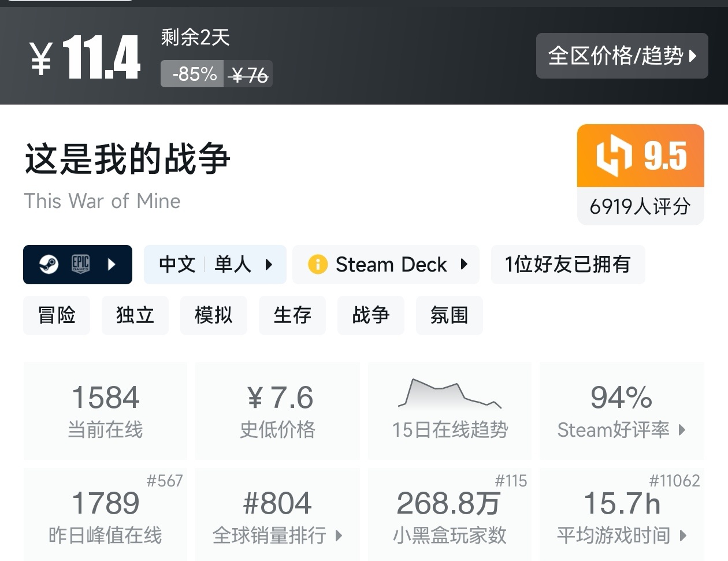Open 全区价格/趋势 price trends
The height and width of the screenshot is (561, 728).
pyautogui.click(x=622, y=56)
